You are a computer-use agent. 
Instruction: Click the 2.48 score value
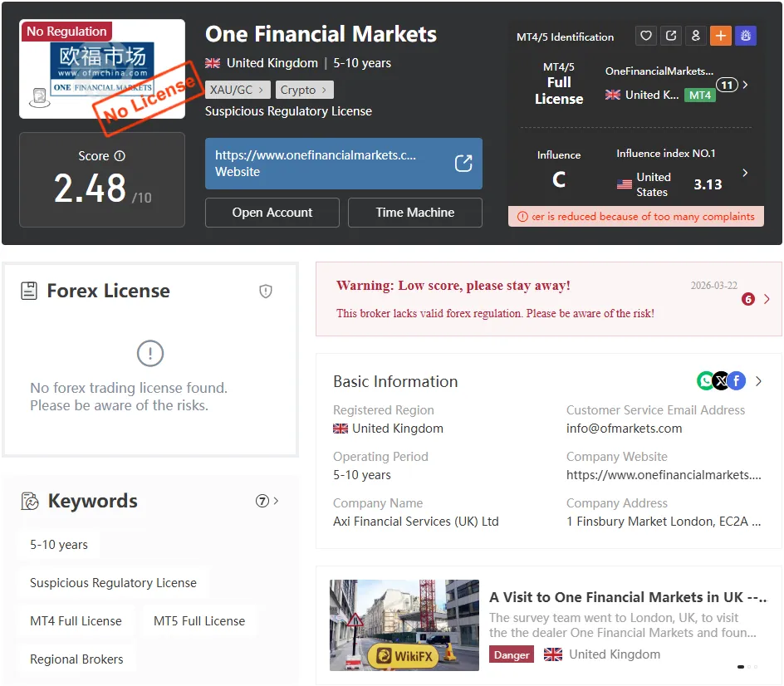click(x=90, y=189)
